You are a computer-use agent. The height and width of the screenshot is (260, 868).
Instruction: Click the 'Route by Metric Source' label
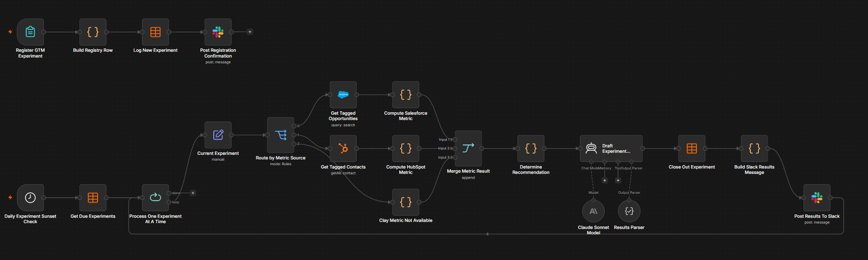tap(281, 158)
